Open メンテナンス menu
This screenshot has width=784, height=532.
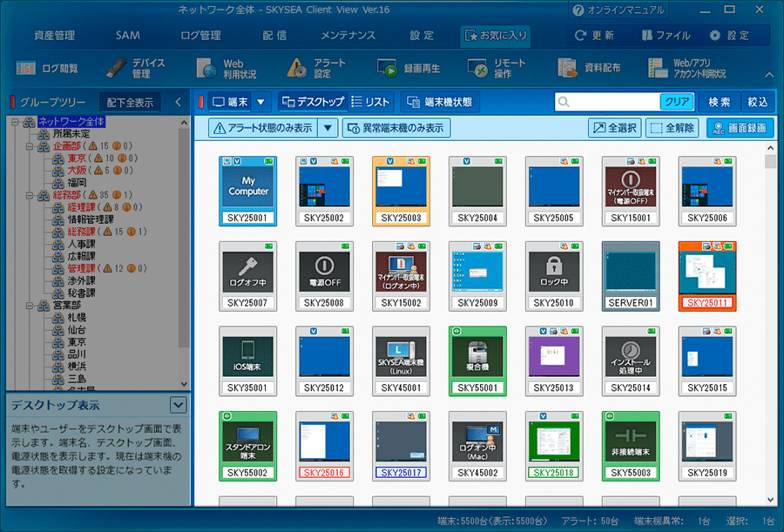[348, 36]
